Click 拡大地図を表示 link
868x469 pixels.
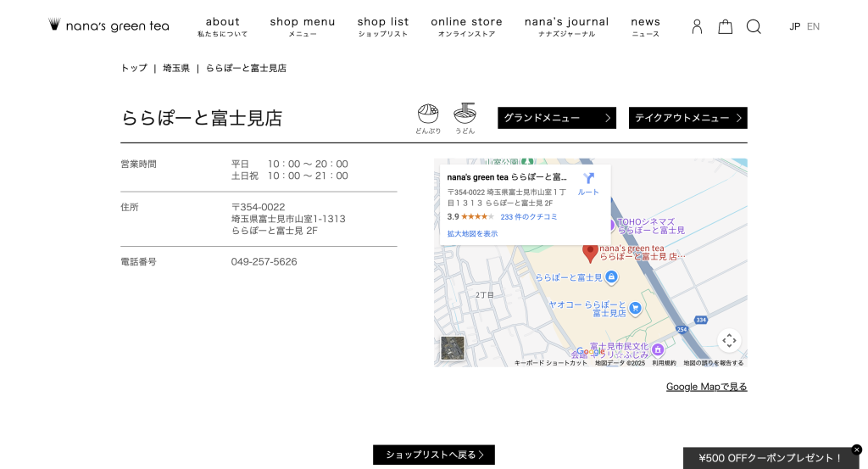(x=472, y=234)
